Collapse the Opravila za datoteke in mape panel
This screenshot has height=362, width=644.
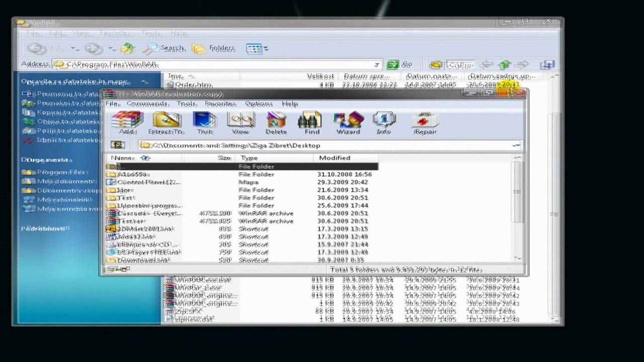(144, 81)
